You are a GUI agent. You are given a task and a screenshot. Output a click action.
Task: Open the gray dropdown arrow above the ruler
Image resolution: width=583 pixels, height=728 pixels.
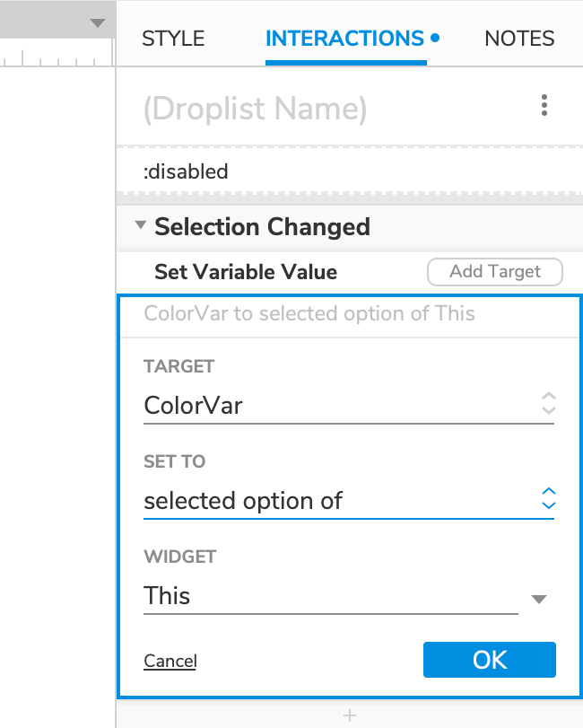click(x=98, y=24)
